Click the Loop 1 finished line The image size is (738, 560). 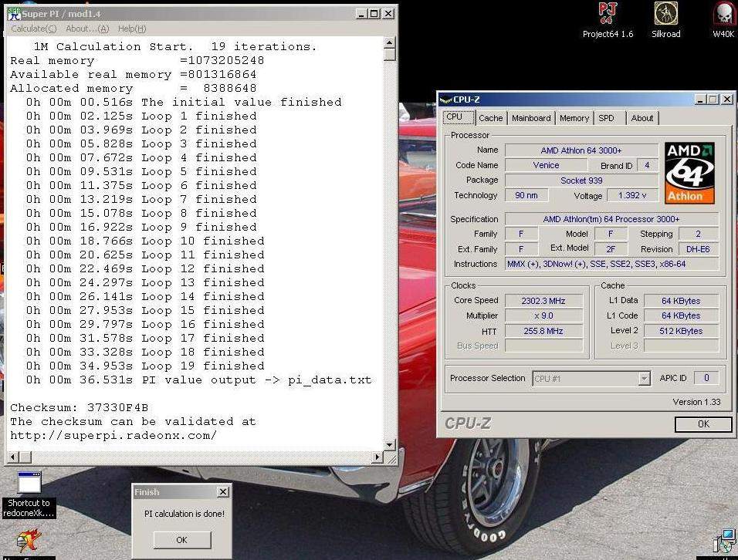pyautogui.click(x=141, y=116)
